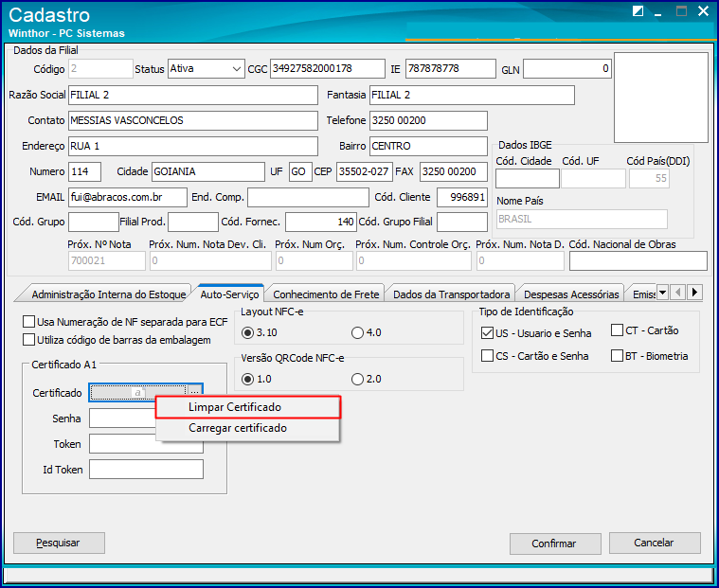Open the tab list dropdown arrow
This screenshot has height=588, width=719.
[662, 292]
